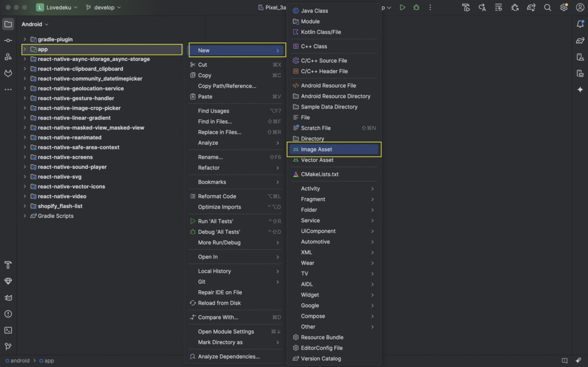Click the android breadcrumb in status bar

20,361
